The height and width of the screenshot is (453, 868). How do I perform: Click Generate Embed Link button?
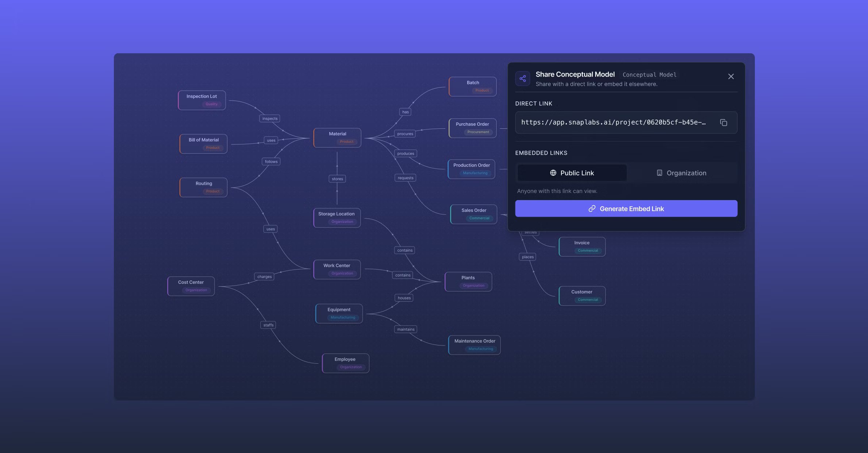626,209
